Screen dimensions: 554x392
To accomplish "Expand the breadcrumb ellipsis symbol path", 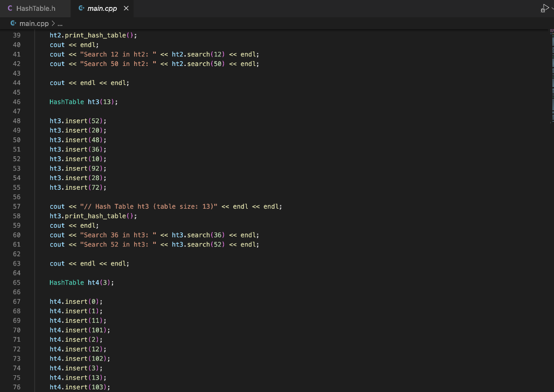I will (x=60, y=24).
